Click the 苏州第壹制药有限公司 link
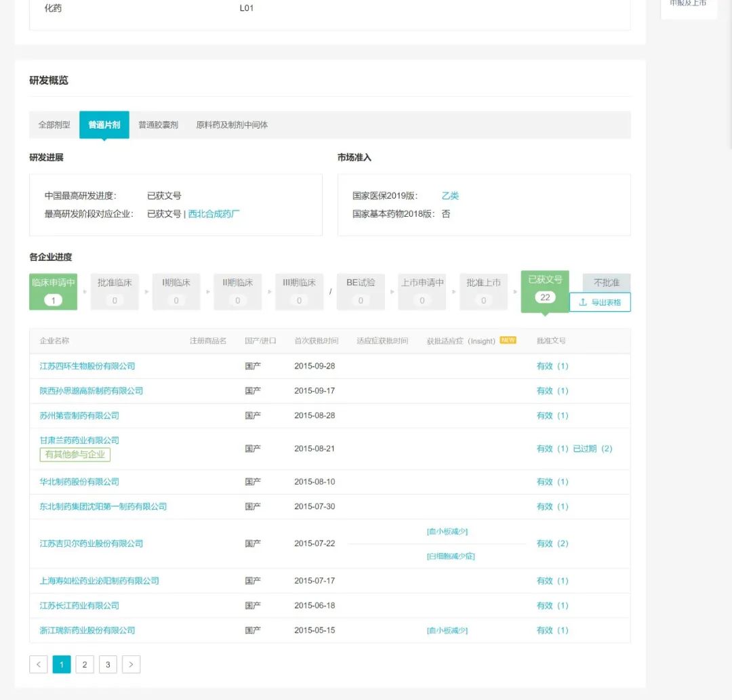 point(79,415)
